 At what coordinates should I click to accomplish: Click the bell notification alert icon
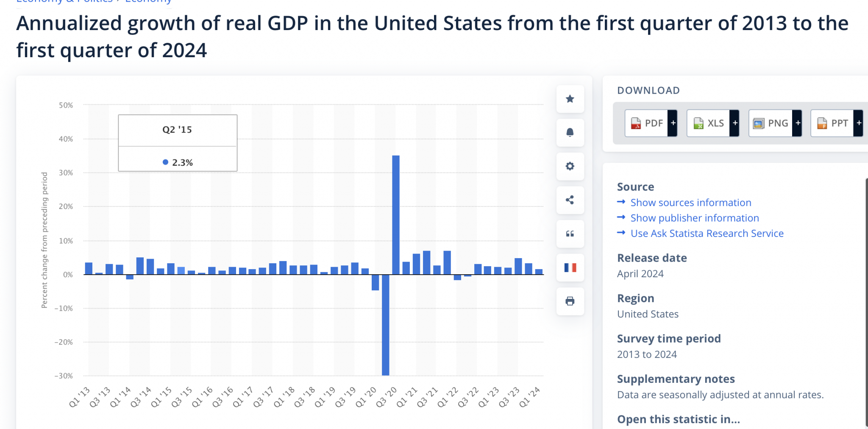[570, 132]
